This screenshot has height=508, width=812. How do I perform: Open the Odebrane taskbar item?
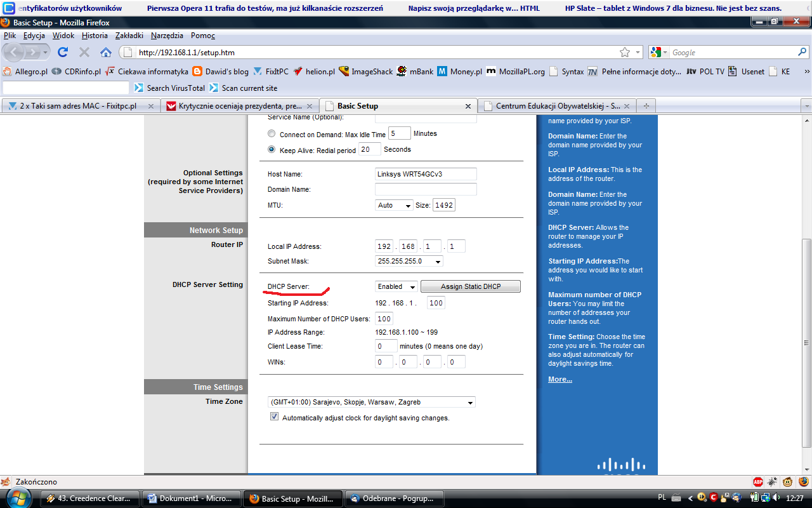(394, 498)
